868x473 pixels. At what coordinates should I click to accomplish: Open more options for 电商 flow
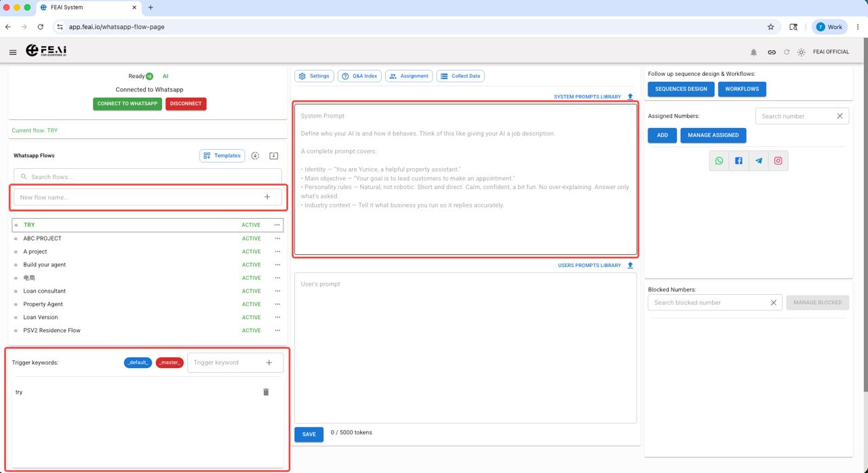(x=277, y=278)
